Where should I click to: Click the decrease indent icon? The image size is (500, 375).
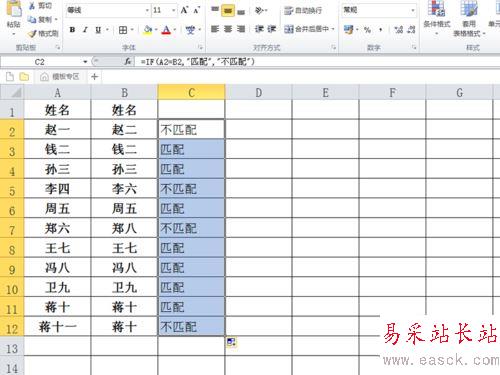(259, 29)
